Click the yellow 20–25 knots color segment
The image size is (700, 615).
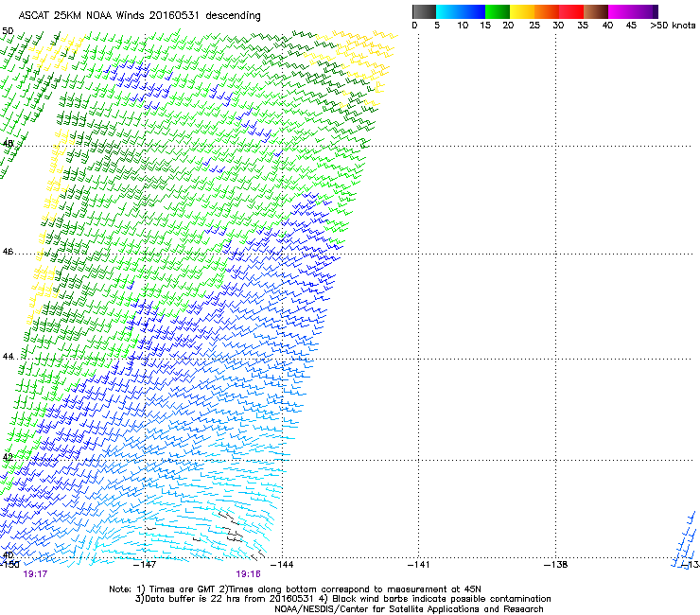pyautogui.click(x=522, y=11)
